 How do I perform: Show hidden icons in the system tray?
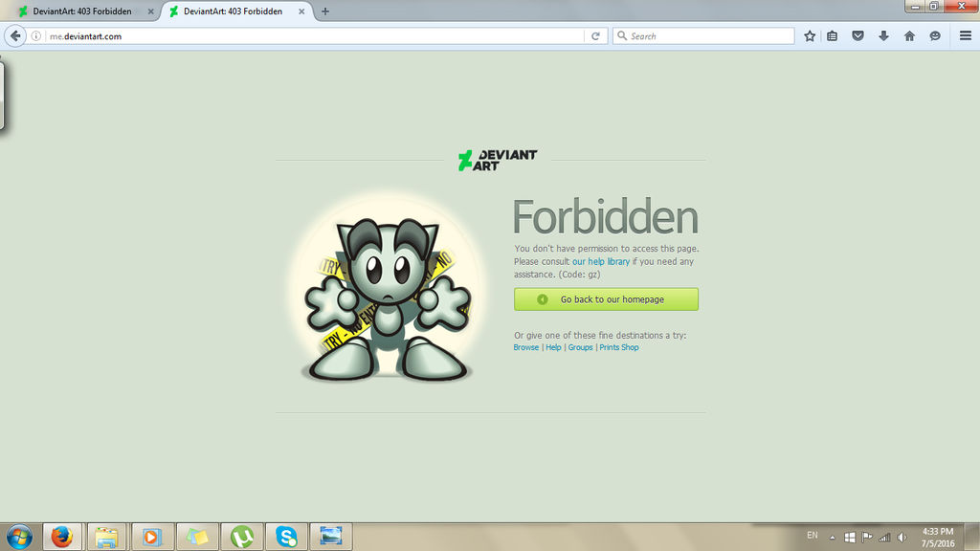(831, 536)
